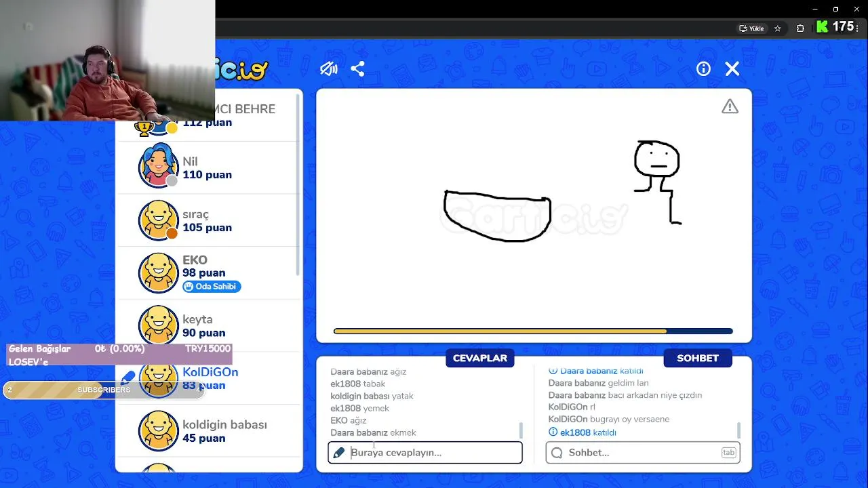Click the answer 'ek1808 yemek'
The height and width of the screenshot is (488, 868).
point(359,408)
